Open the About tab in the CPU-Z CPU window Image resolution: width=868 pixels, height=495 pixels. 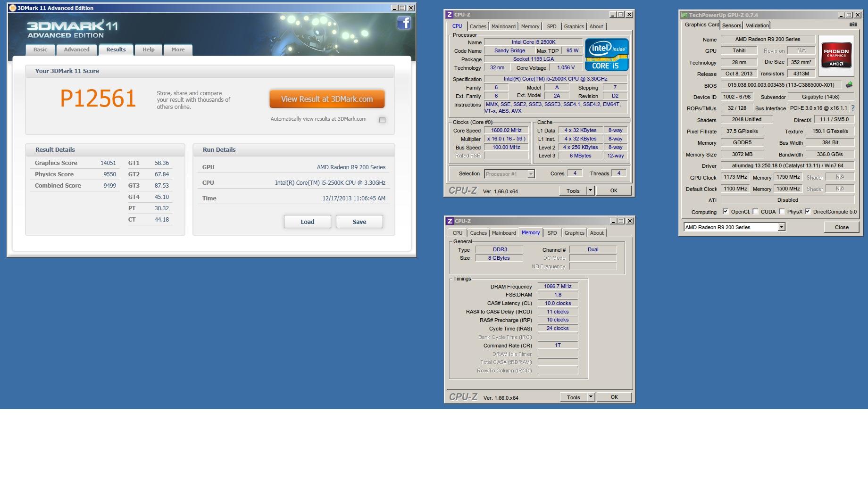(x=596, y=26)
